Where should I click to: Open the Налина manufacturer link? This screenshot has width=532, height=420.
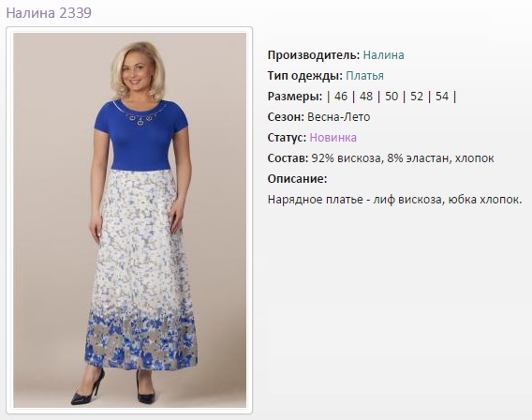click(383, 55)
